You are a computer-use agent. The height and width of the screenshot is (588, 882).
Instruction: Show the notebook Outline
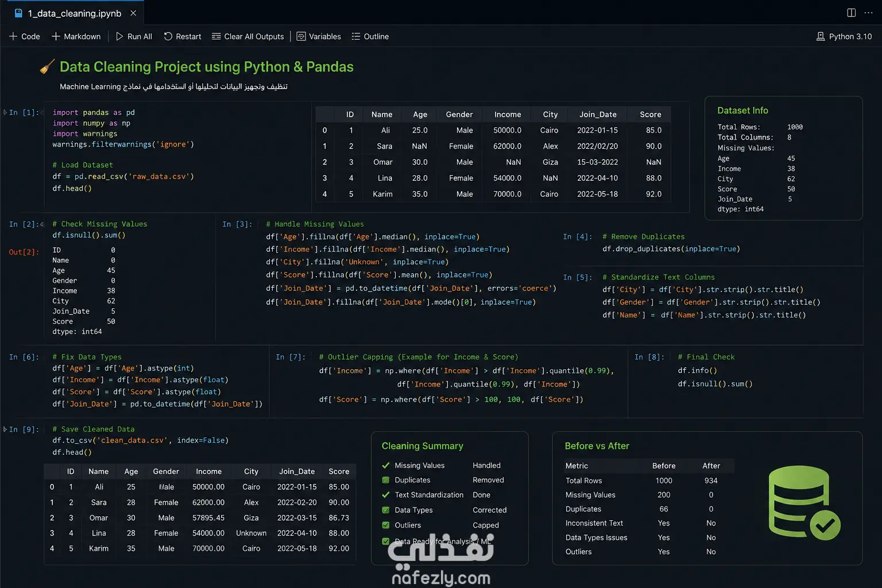(370, 36)
